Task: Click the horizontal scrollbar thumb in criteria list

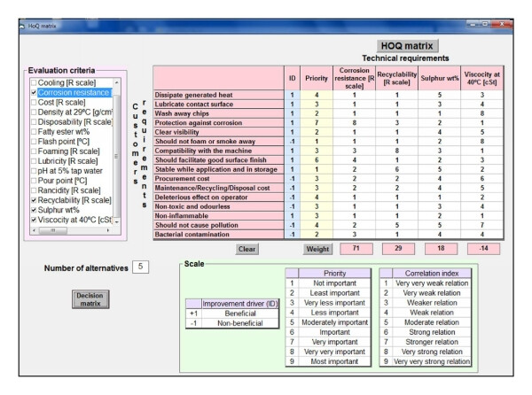Action: pos(53,230)
